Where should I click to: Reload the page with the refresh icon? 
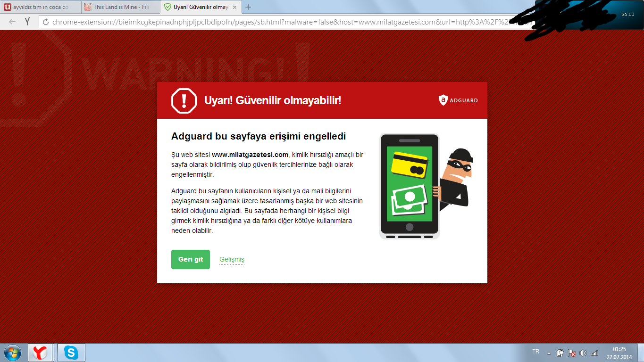tap(46, 22)
